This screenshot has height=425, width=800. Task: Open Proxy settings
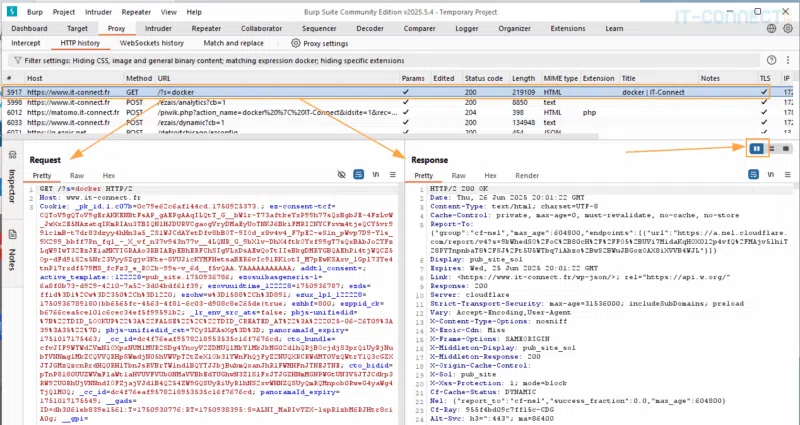[x=319, y=43]
